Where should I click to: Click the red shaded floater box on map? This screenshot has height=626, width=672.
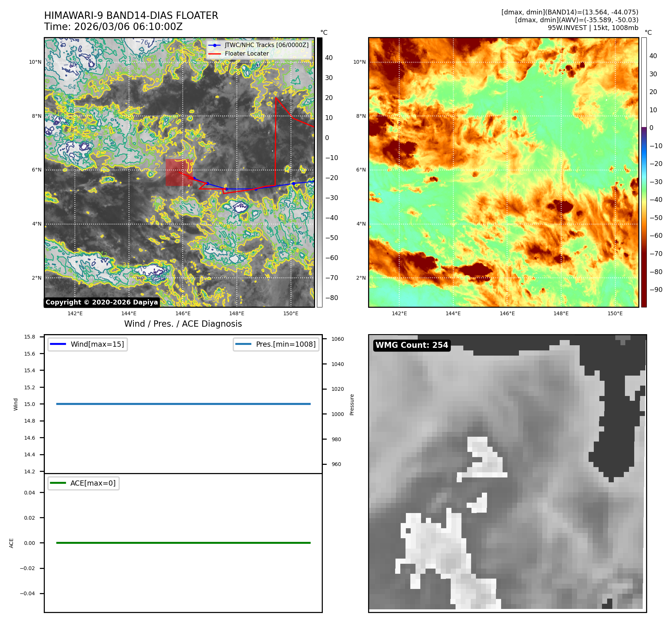point(179,172)
